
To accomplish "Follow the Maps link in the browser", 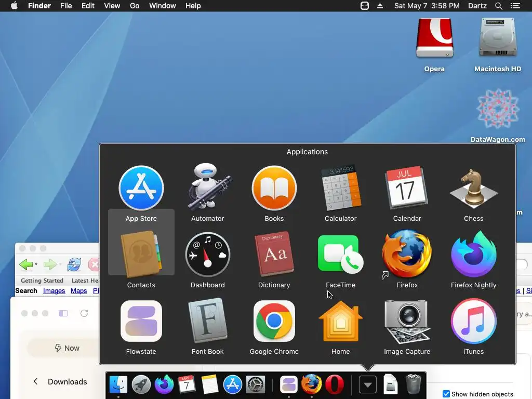I will click(79, 291).
